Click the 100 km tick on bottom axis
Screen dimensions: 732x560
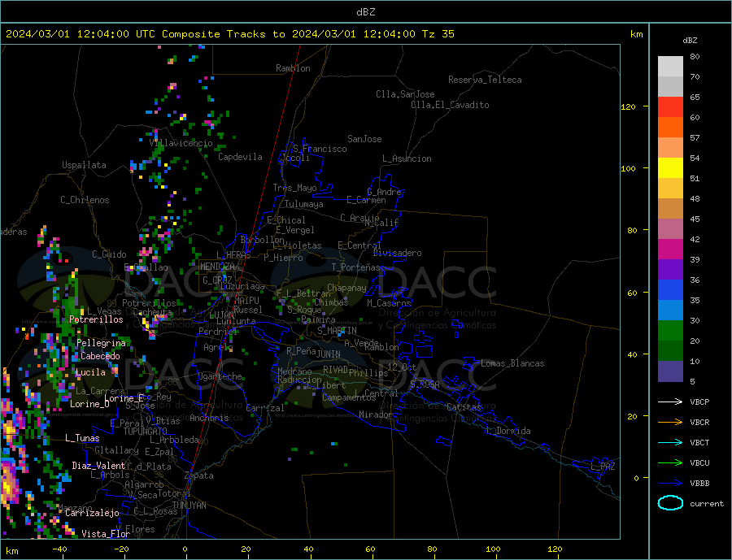[x=494, y=549]
